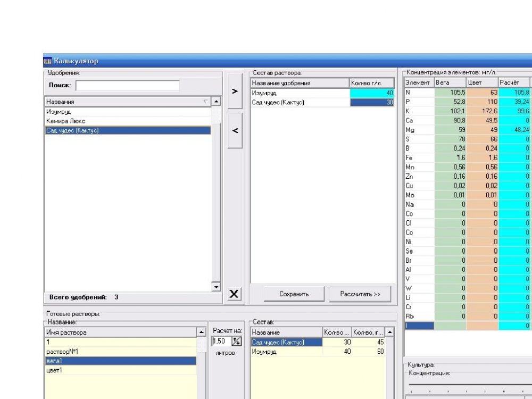Select цвет1 solution row
The width and height of the screenshot is (532, 399).
point(121,370)
